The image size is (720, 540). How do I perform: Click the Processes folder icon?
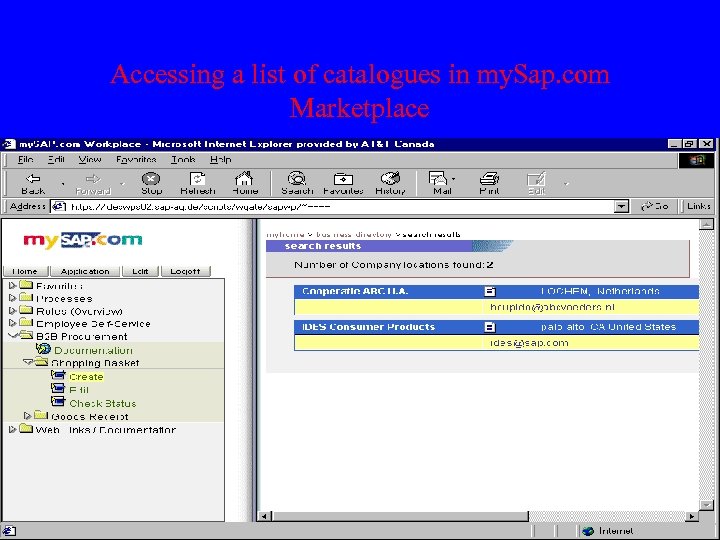click(x=26, y=297)
